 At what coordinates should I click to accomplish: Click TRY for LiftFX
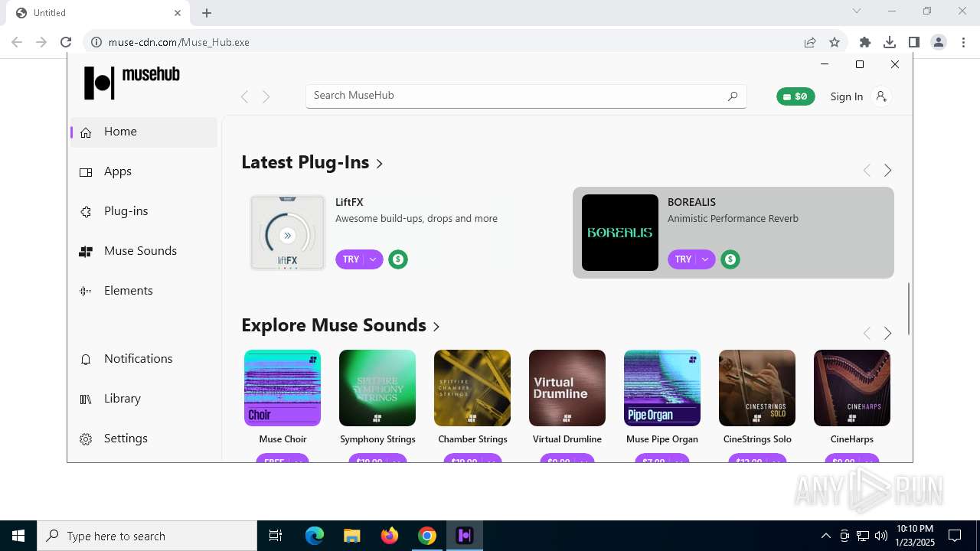tap(351, 259)
